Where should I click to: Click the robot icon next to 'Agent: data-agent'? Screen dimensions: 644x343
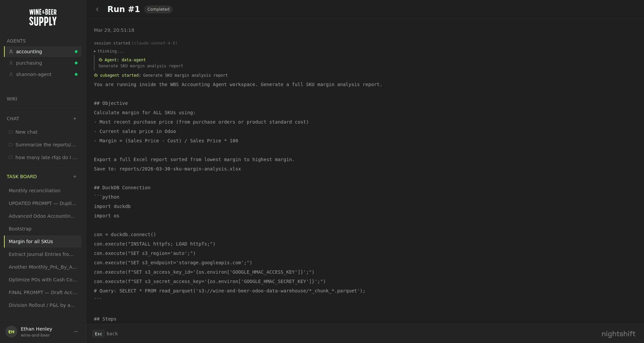101,60
